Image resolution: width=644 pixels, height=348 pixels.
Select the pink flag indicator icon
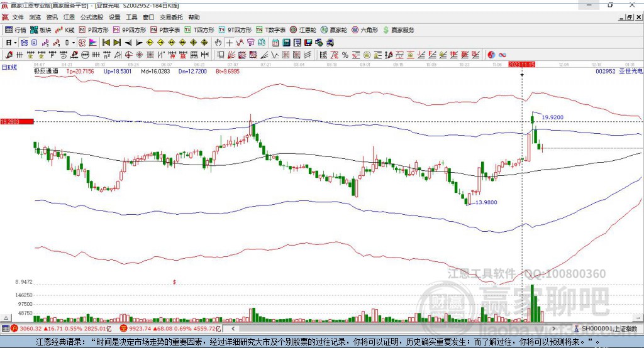click(93, 43)
